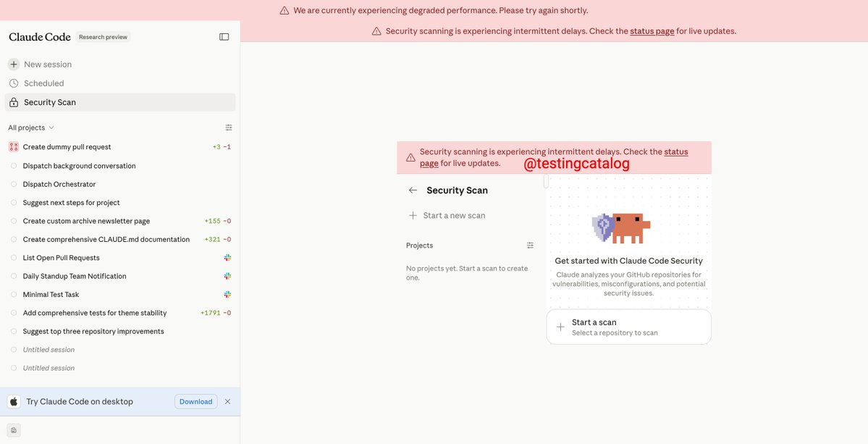Viewport: 868px width, 444px height.
Task: Click the Slack icon on List Open Pull Requests
Action: (227, 258)
